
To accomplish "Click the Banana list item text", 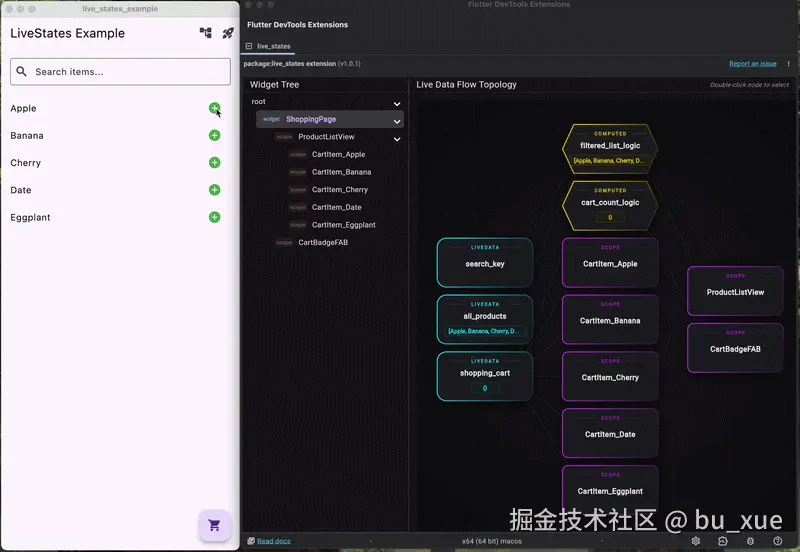I will (x=27, y=136).
